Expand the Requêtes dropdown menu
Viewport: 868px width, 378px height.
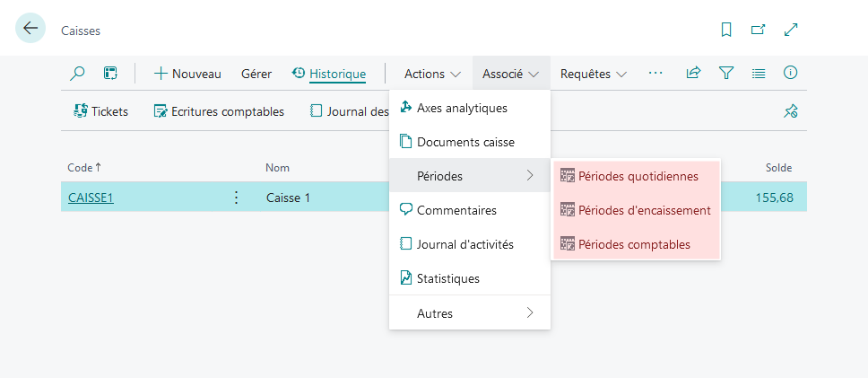594,74
